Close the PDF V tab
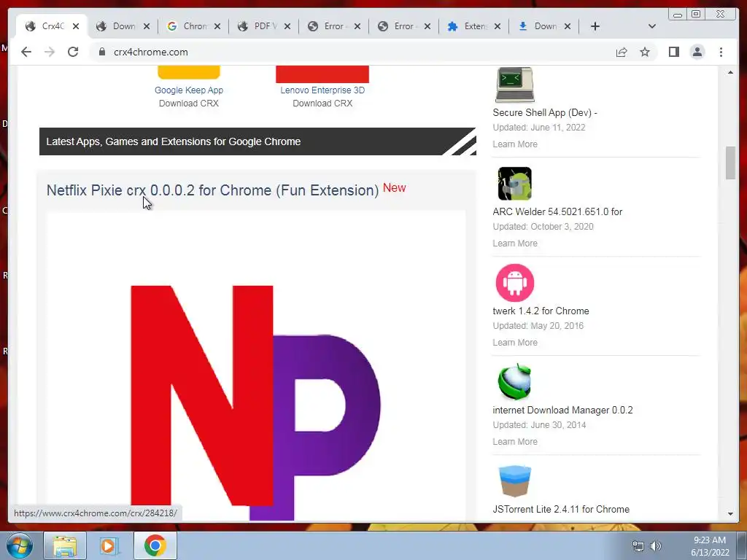747x560 pixels. pyautogui.click(x=287, y=26)
